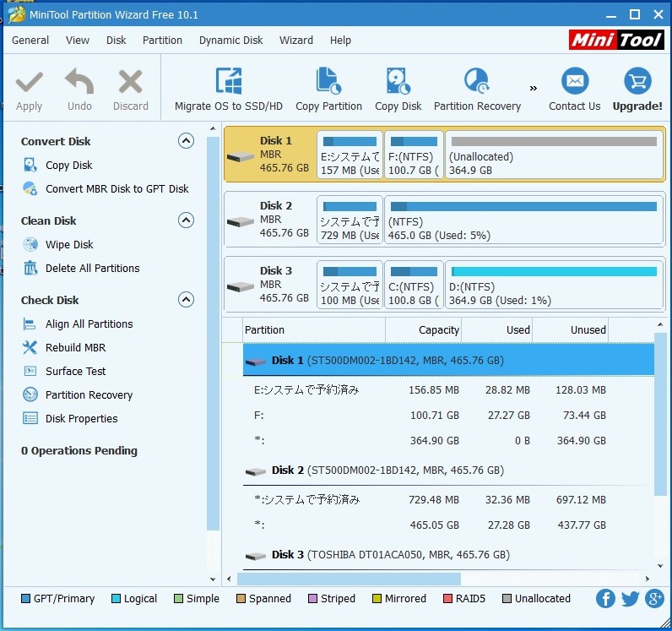The image size is (672, 631).
Task: Choose Delete All Partitions
Action: coord(92,268)
